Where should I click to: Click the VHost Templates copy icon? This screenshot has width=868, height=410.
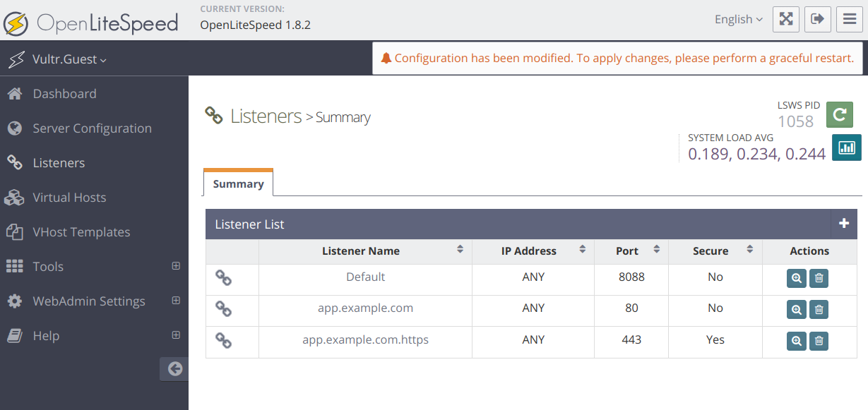pyautogui.click(x=14, y=231)
